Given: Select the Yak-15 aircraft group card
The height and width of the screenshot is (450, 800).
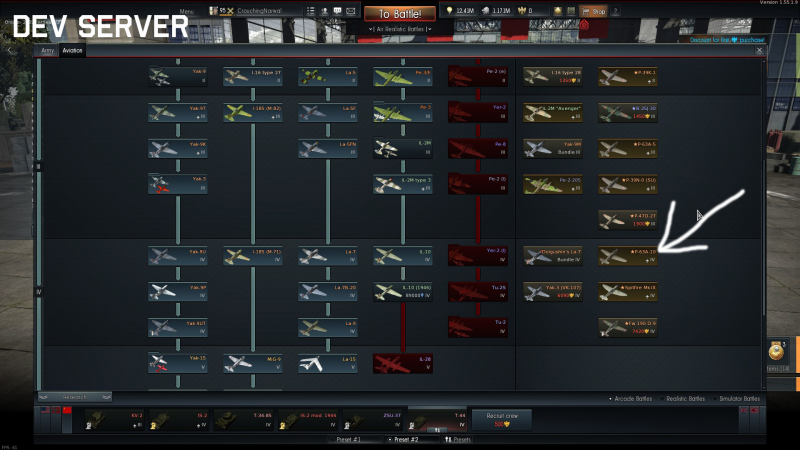Looking at the screenshot, I should click(x=178, y=363).
